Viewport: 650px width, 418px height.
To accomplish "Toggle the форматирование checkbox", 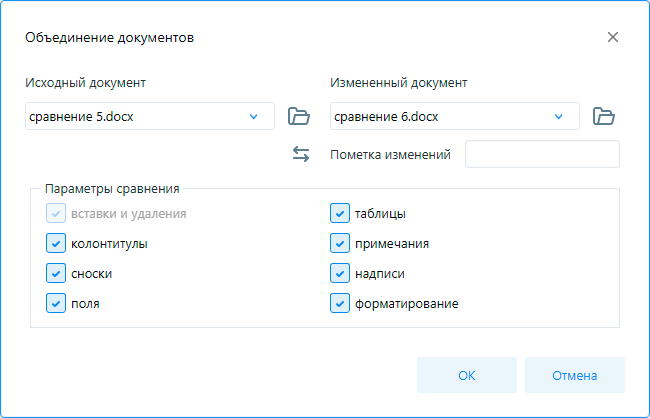I will (339, 302).
